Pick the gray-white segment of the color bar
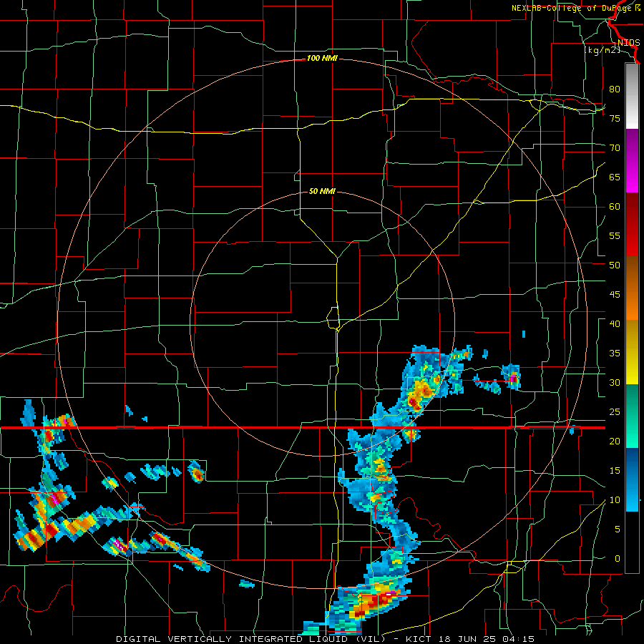This screenshot has width=644, height=644. click(632, 96)
